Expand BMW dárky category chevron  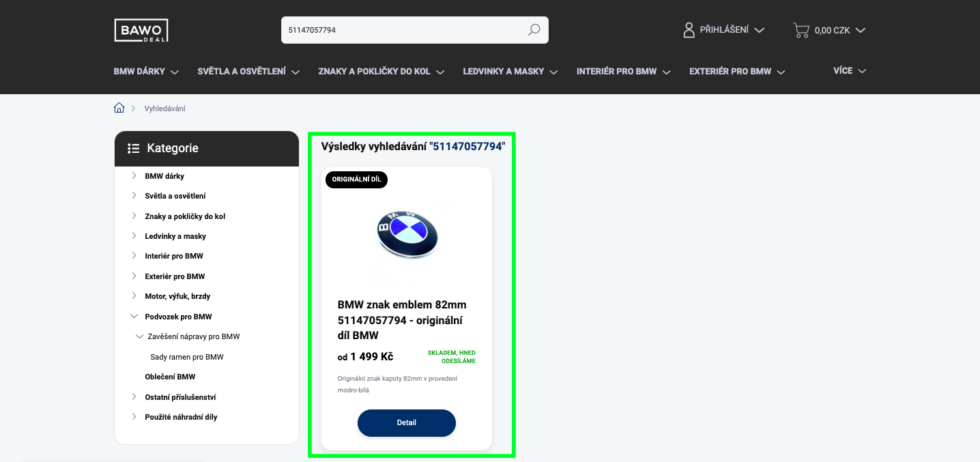point(134,176)
